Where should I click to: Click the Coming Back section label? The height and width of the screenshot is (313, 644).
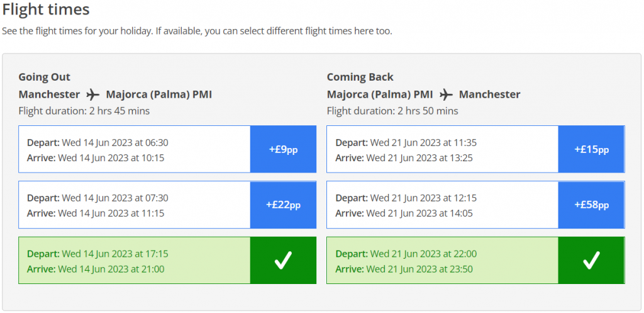tap(360, 77)
